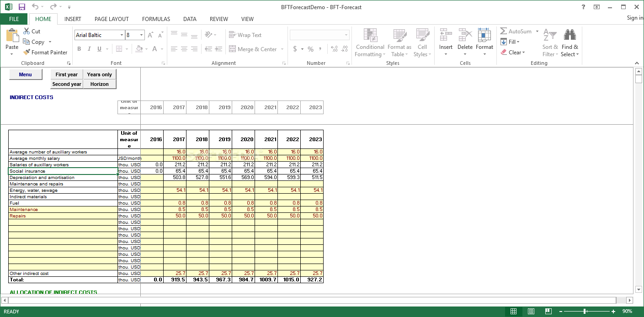
Task: Switch to the INSERT tab
Action: click(x=73, y=19)
